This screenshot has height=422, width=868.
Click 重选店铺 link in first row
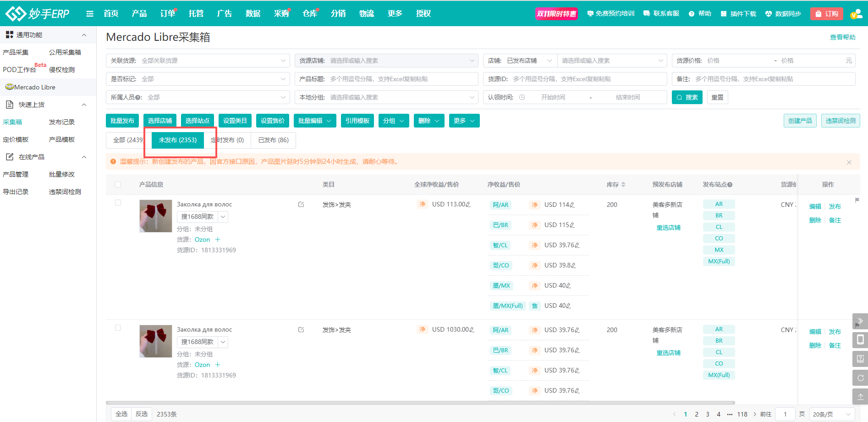[668, 228]
